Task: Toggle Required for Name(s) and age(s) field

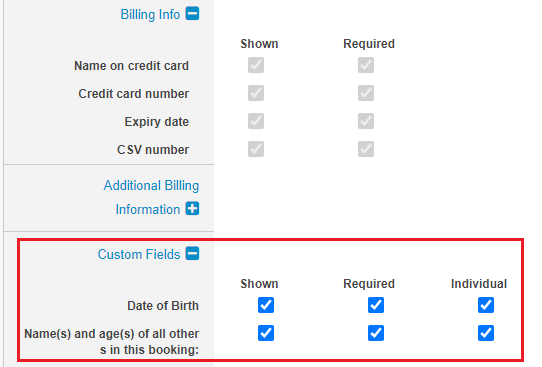Action: pyautogui.click(x=376, y=333)
